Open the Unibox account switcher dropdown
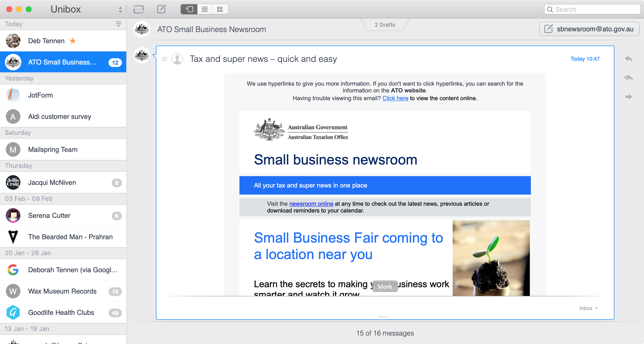The image size is (644, 344). (120, 9)
